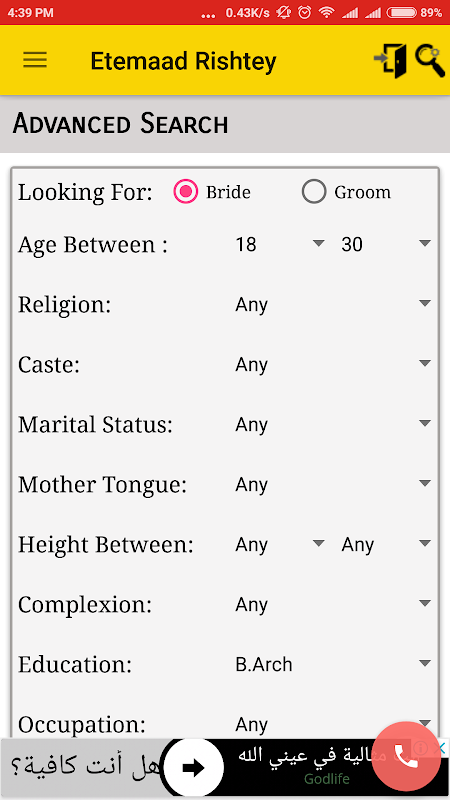The height and width of the screenshot is (800, 450).
Task: Select the Groom radio button
Action: tap(313, 192)
